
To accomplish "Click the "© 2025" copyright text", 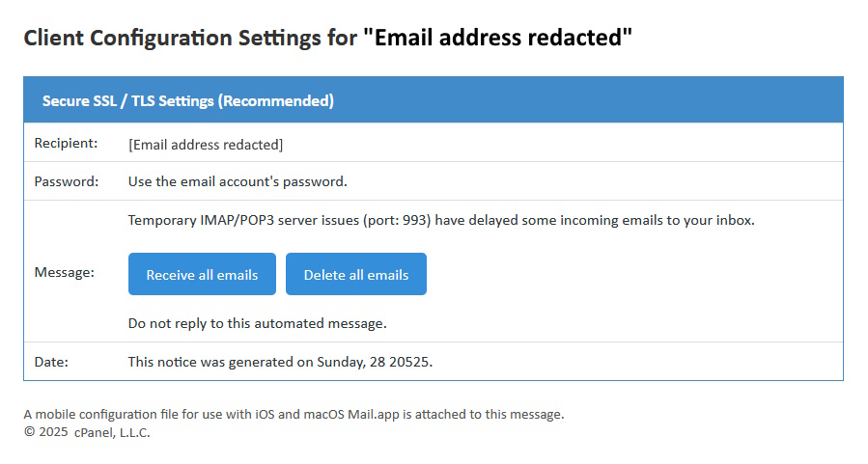I will [46, 432].
